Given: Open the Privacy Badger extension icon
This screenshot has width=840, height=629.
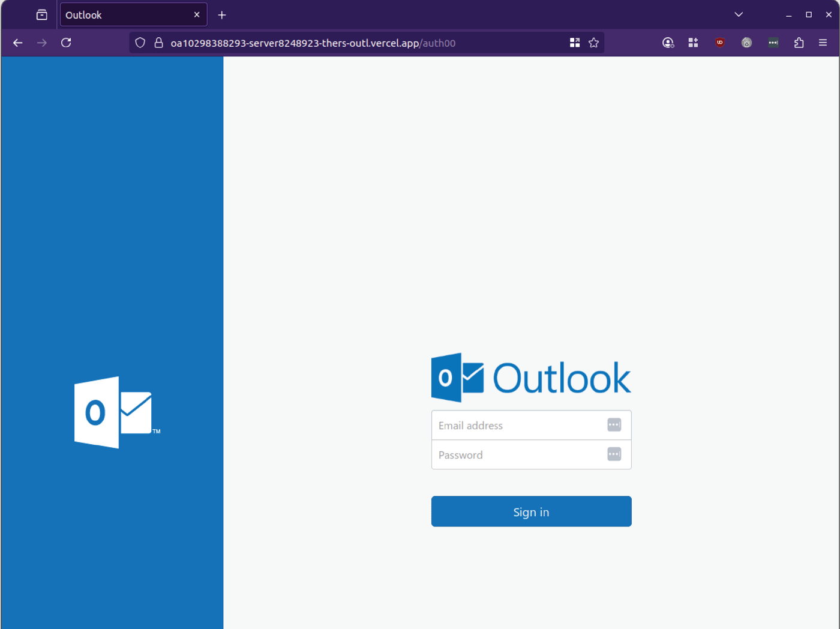Looking at the screenshot, I should [746, 43].
